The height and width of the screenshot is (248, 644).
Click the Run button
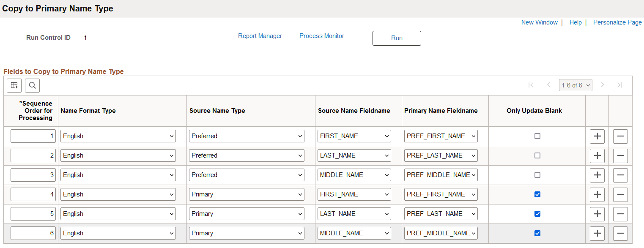pos(396,38)
